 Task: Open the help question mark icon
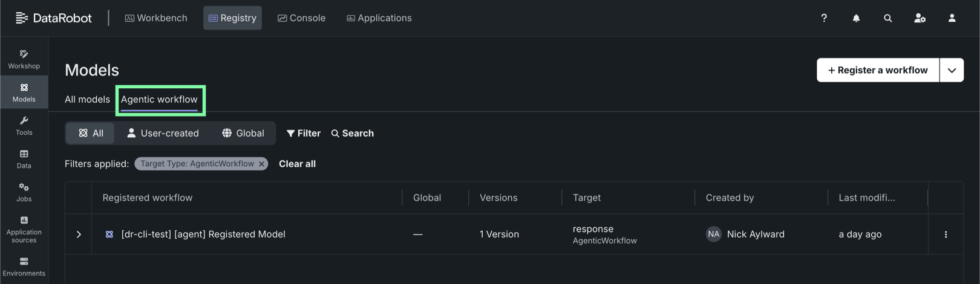click(824, 18)
